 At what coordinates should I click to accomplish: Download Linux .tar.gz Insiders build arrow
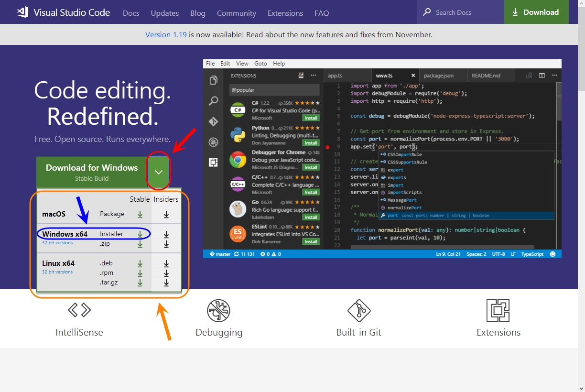point(166,283)
